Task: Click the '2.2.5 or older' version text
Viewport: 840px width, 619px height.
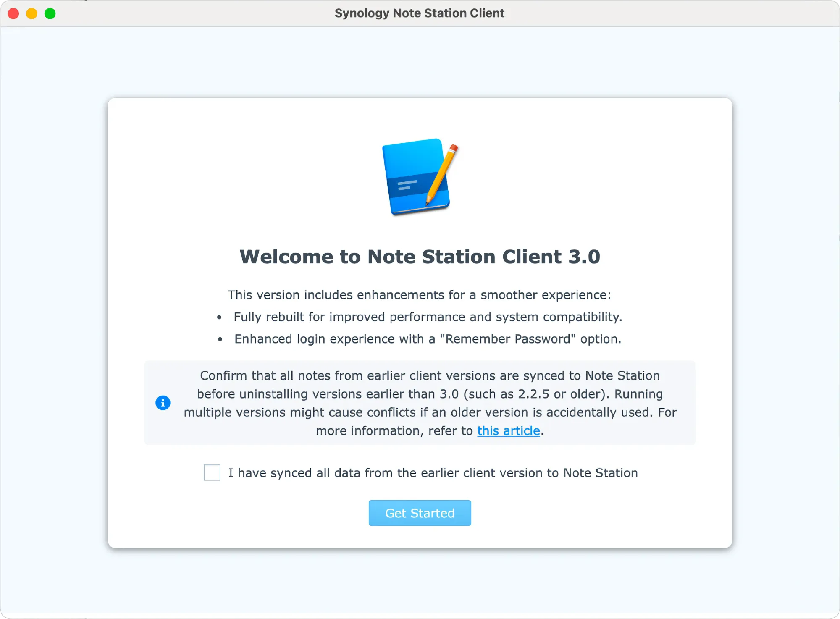Action: [560, 394]
